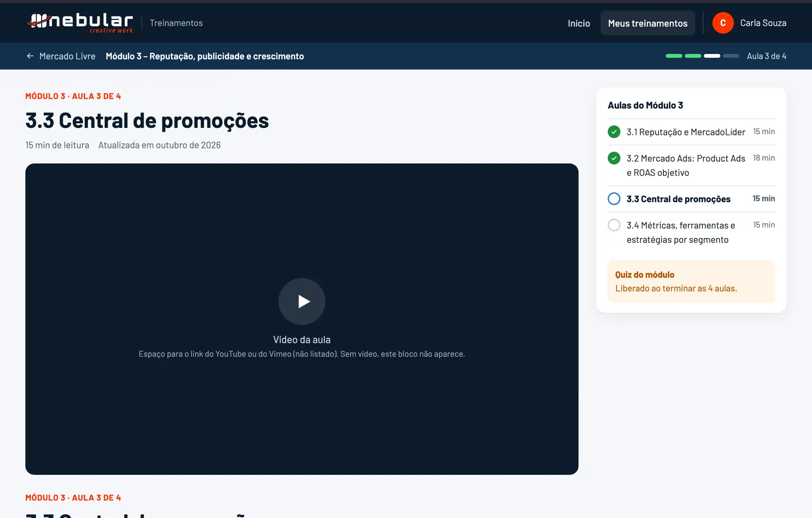The height and width of the screenshot is (518, 812).
Task: Open Meus treinamentos tab
Action: [648, 23]
